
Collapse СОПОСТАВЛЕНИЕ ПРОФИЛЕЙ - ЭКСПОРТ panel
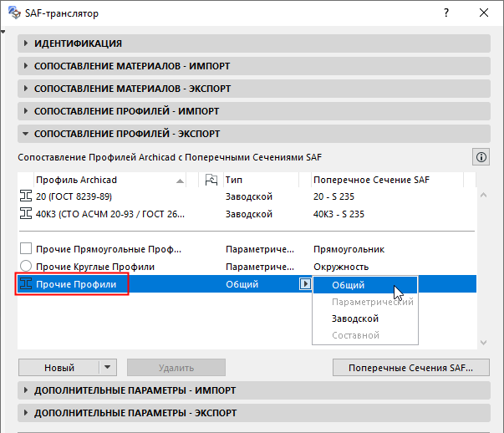254,134
